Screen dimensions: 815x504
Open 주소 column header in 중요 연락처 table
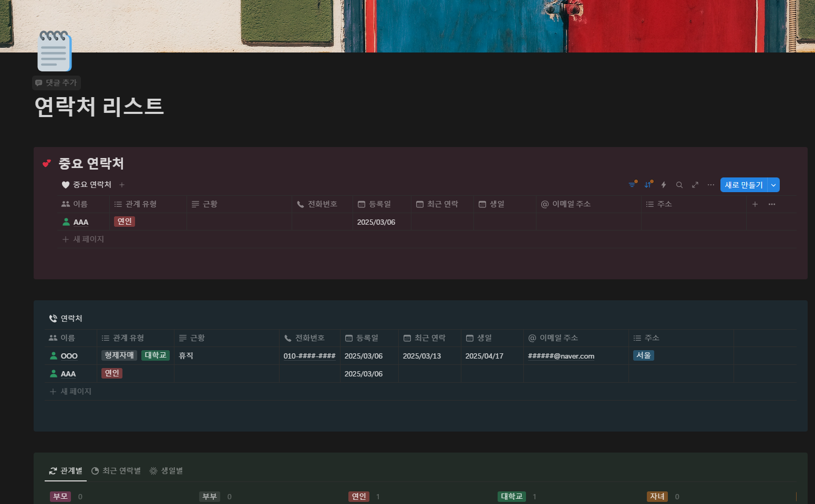pos(694,204)
